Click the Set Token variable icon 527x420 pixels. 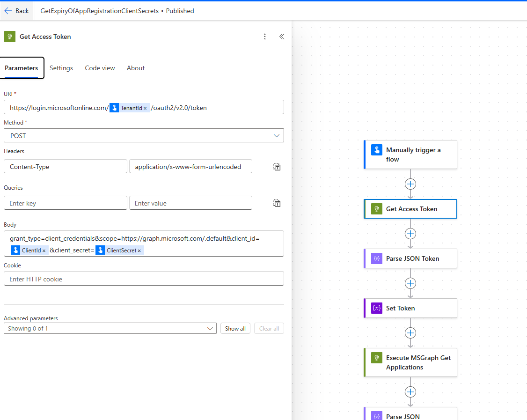(377, 308)
